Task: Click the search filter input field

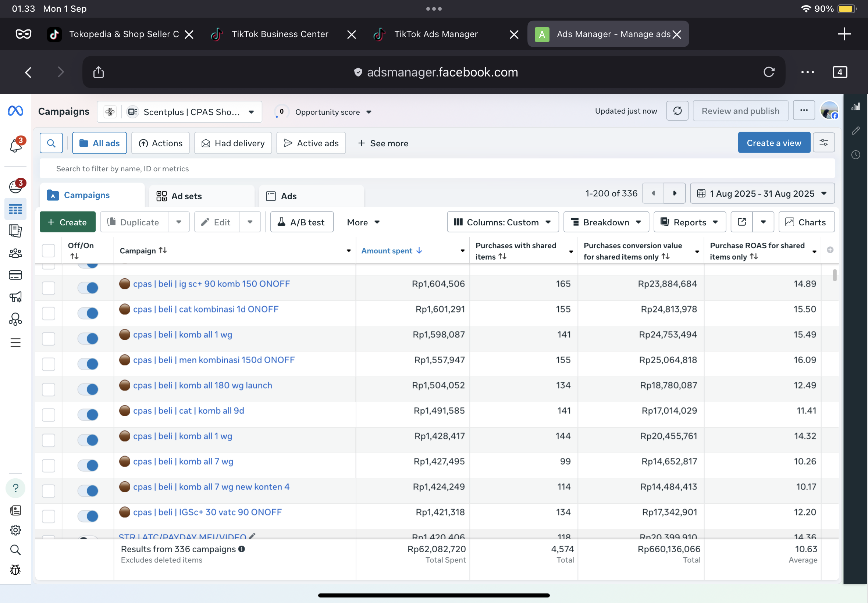Action: 437,168
